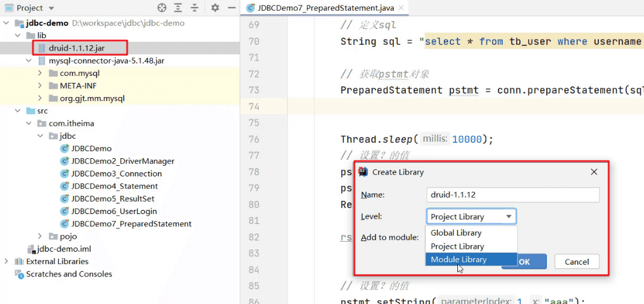This screenshot has width=644, height=304.
Task: Open the Level combo box in dialog
Action: [471, 216]
